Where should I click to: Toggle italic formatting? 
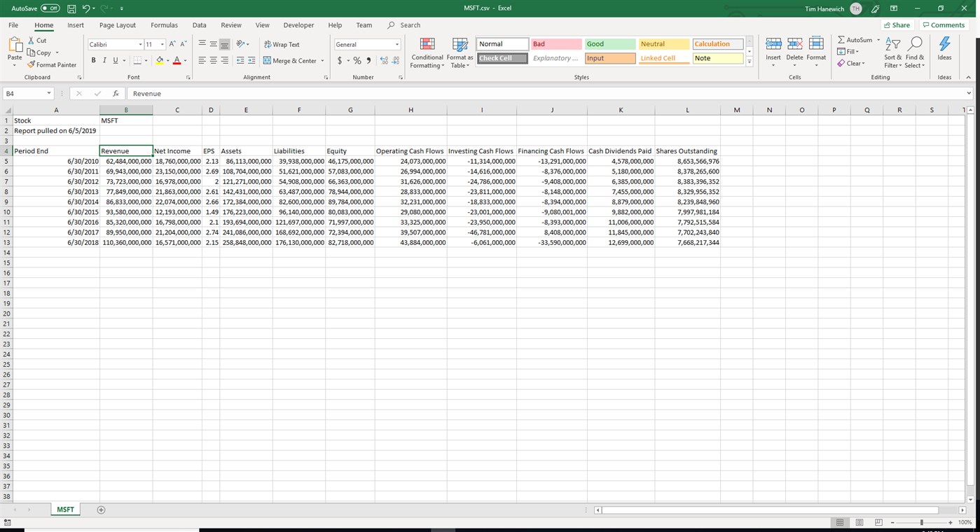coord(104,61)
